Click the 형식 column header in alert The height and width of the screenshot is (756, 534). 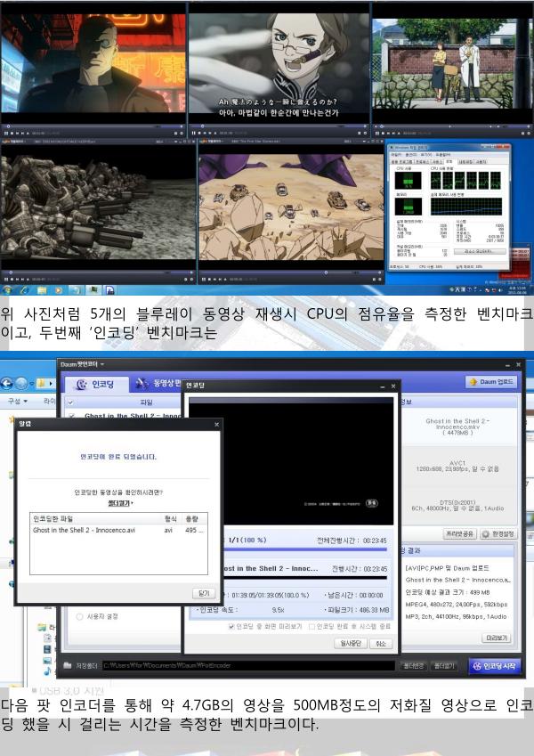(x=171, y=519)
